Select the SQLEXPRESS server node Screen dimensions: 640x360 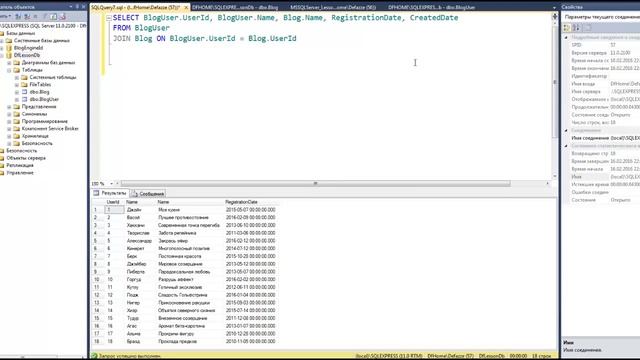pos(43,26)
